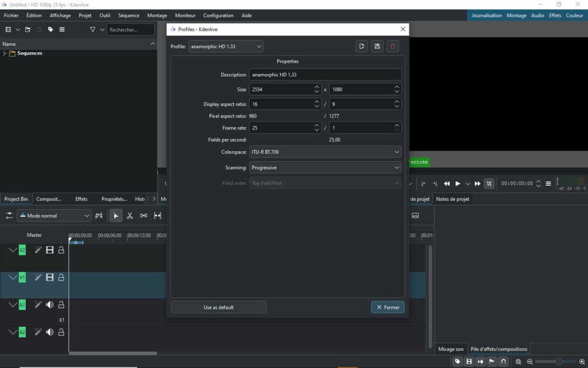Open timeline track settings icon
The image size is (588, 368).
[x=9, y=216]
